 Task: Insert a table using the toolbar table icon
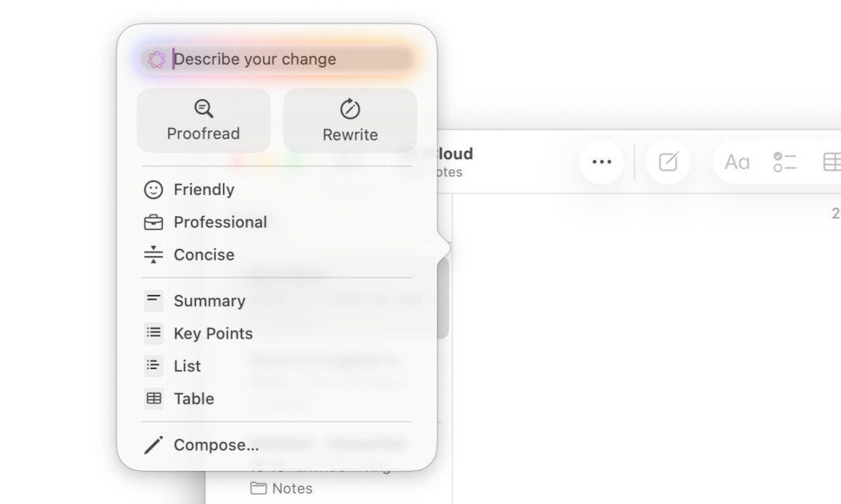point(831,162)
